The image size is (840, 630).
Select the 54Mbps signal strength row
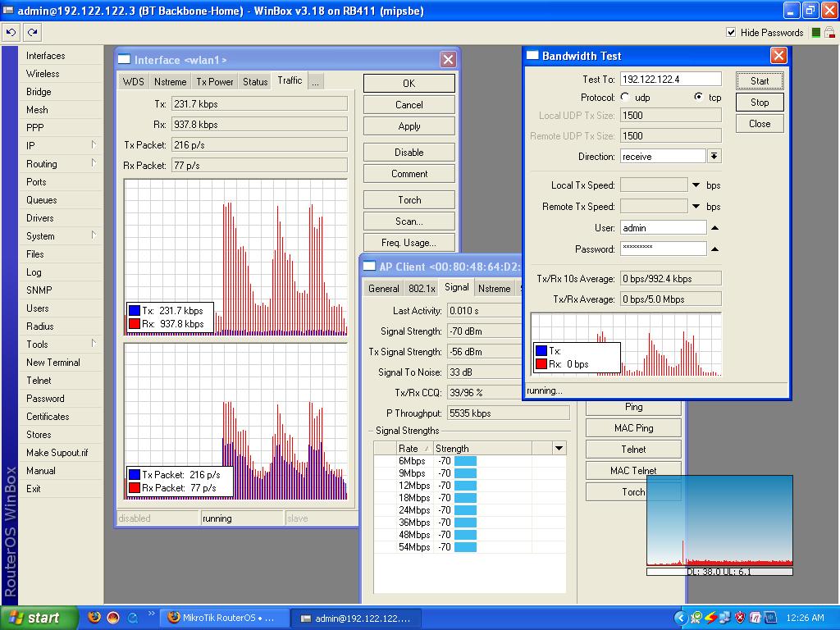(469, 547)
